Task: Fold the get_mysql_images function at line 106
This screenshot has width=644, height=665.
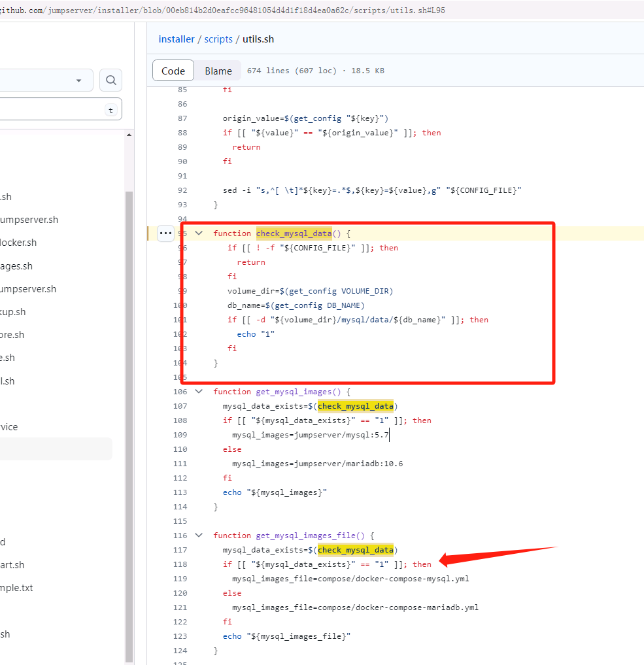Action: (199, 392)
